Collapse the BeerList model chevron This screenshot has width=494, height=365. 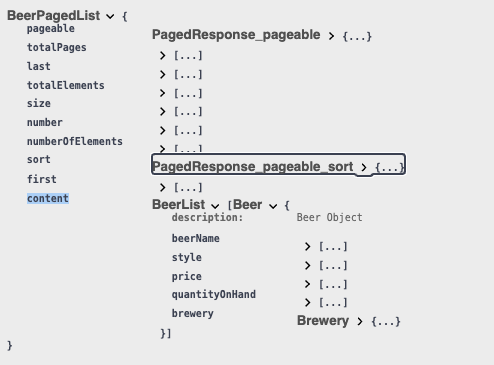(x=215, y=206)
